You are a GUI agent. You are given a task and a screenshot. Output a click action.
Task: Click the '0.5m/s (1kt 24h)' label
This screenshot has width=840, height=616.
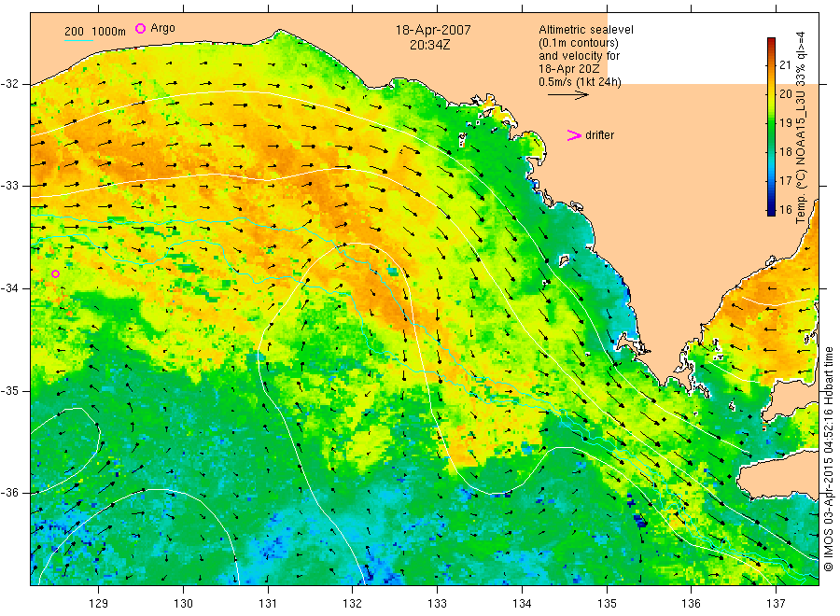(x=580, y=82)
